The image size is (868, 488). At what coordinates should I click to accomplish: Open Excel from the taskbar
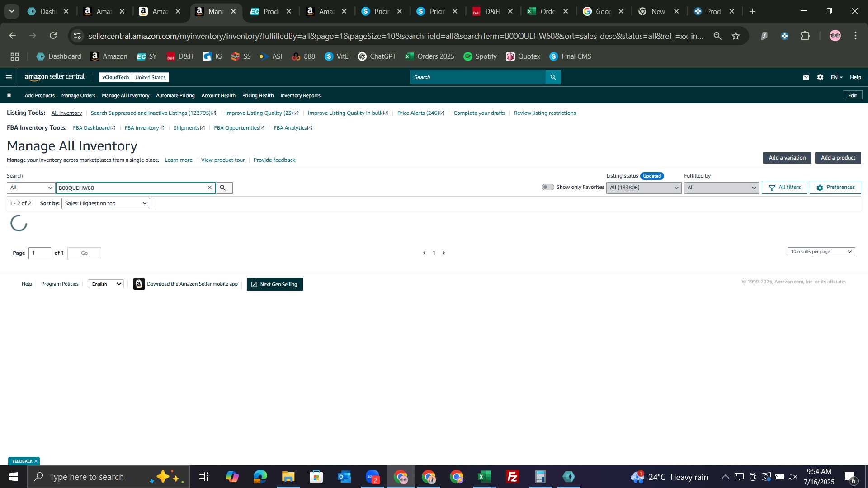point(485,477)
